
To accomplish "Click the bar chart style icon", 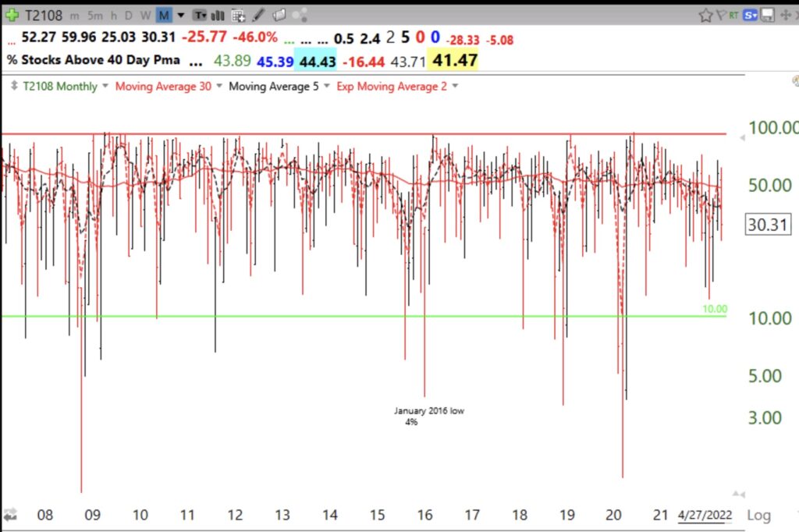I will pos(218,16).
